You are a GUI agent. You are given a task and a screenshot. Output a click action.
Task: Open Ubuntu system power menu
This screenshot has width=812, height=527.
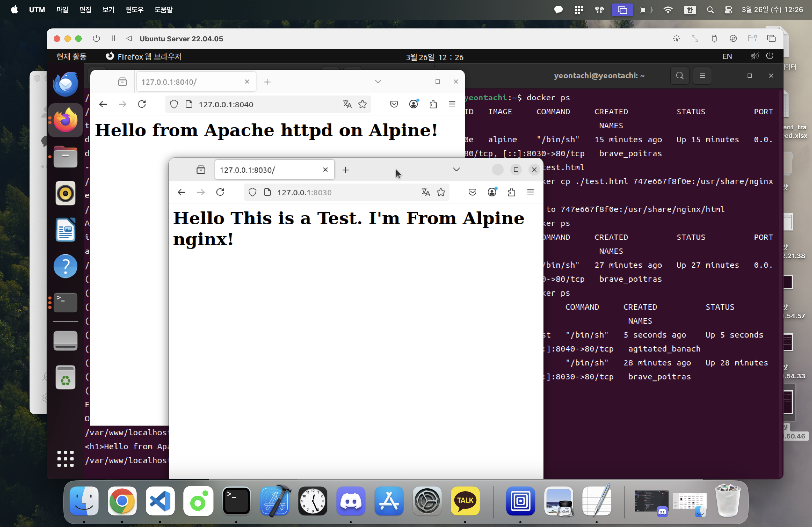point(770,56)
